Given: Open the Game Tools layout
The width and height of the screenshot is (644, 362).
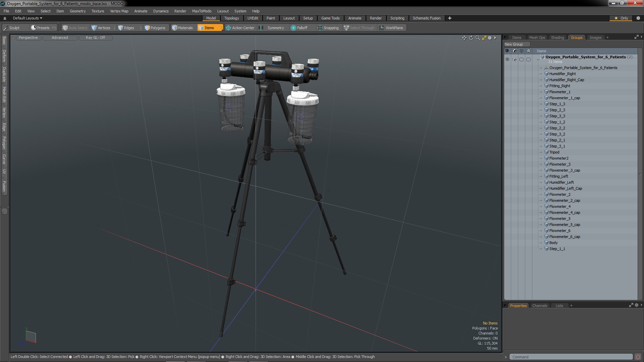Looking at the screenshot, I should tap(330, 18).
